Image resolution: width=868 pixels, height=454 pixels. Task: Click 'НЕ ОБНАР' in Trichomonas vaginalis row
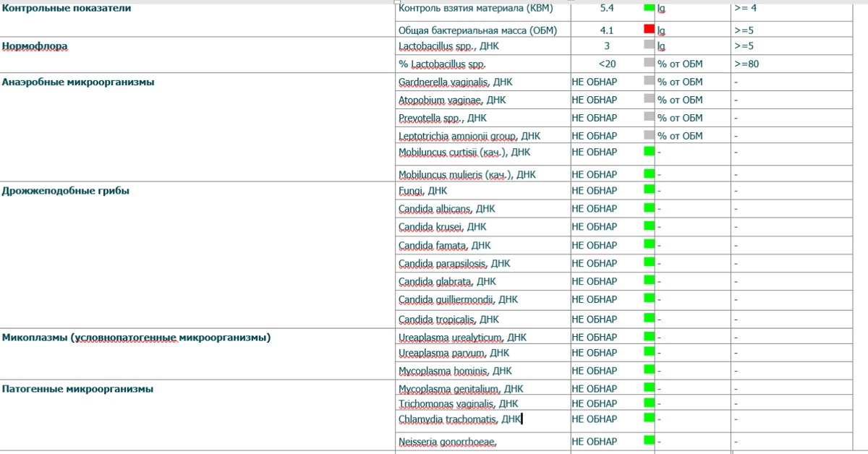pyautogui.click(x=595, y=403)
